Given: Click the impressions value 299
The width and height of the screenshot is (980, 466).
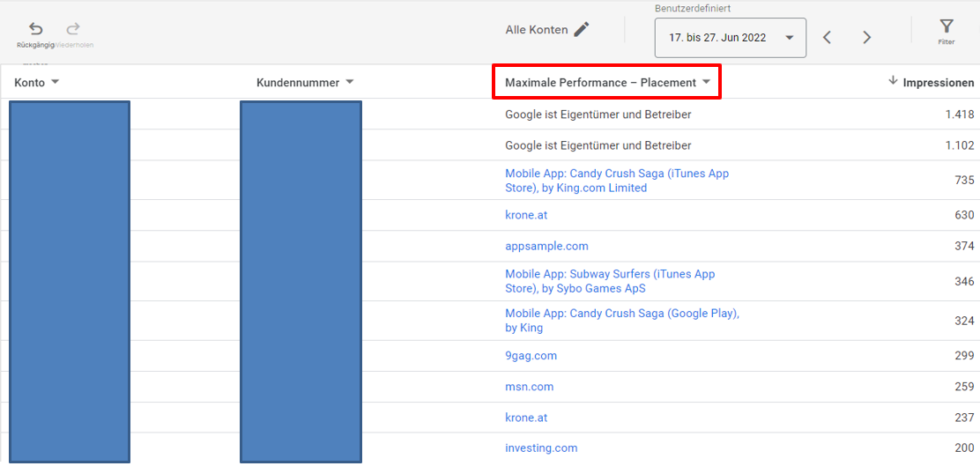Looking at the screenshot, I should tap(964, 355).
